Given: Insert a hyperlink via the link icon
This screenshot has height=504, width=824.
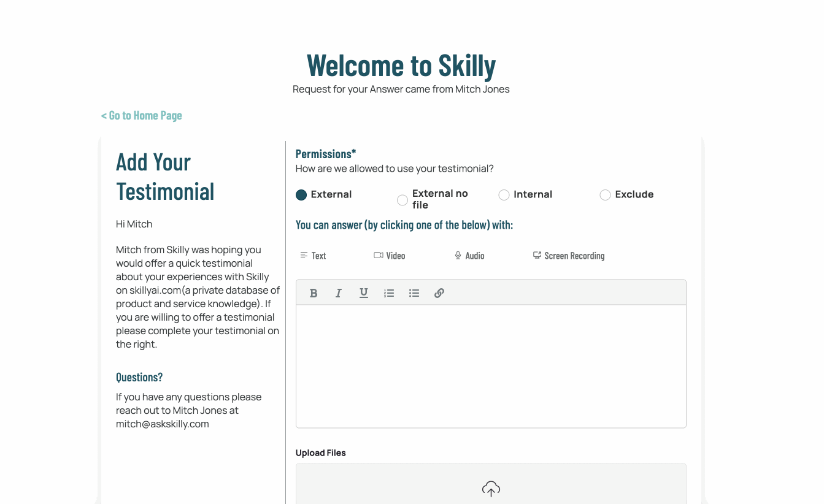Looking at the screenshot, I should pyautogui.click(x=439, y=293).
